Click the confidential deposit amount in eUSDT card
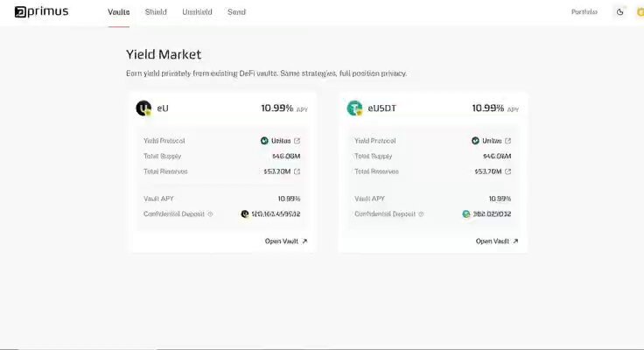Viewport: 644px width, 350px height. (x=492, y=214)
